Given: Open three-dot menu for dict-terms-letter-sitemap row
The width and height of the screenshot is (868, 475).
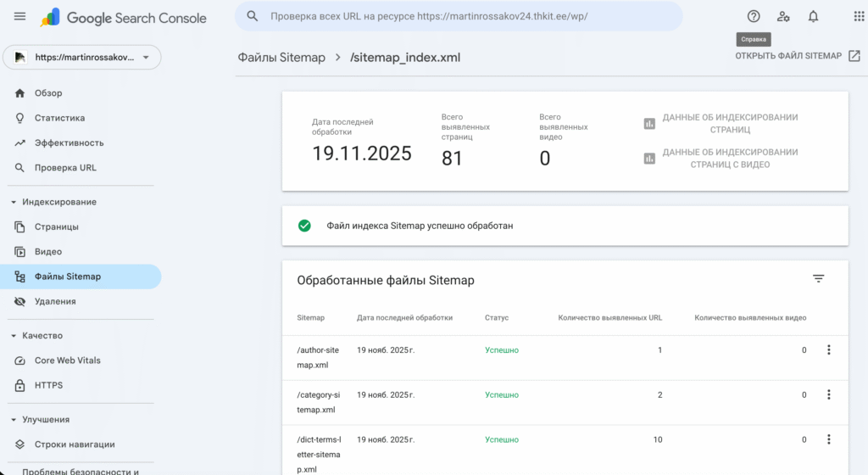Looking at the screenshot, I should click(x=828, y=439).
